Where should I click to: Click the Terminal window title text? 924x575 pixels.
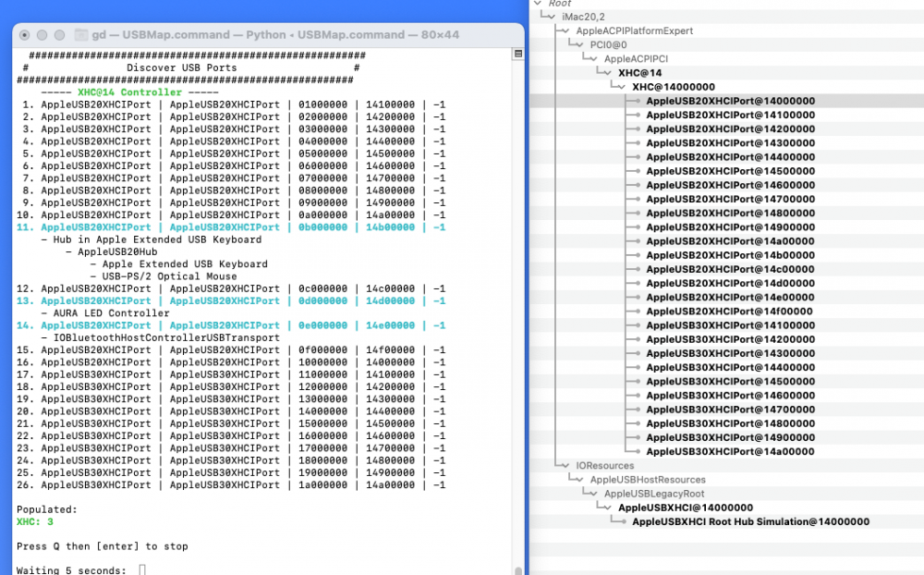pos(275,35)
